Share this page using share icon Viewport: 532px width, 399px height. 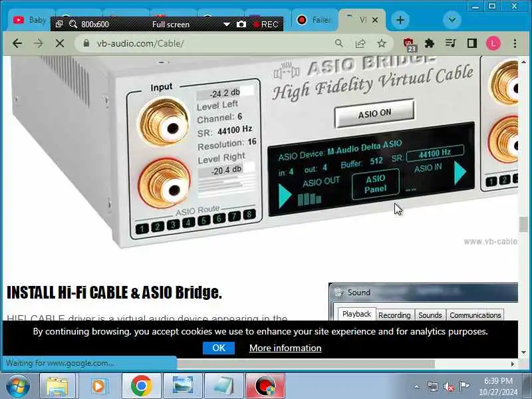[360, 43]
